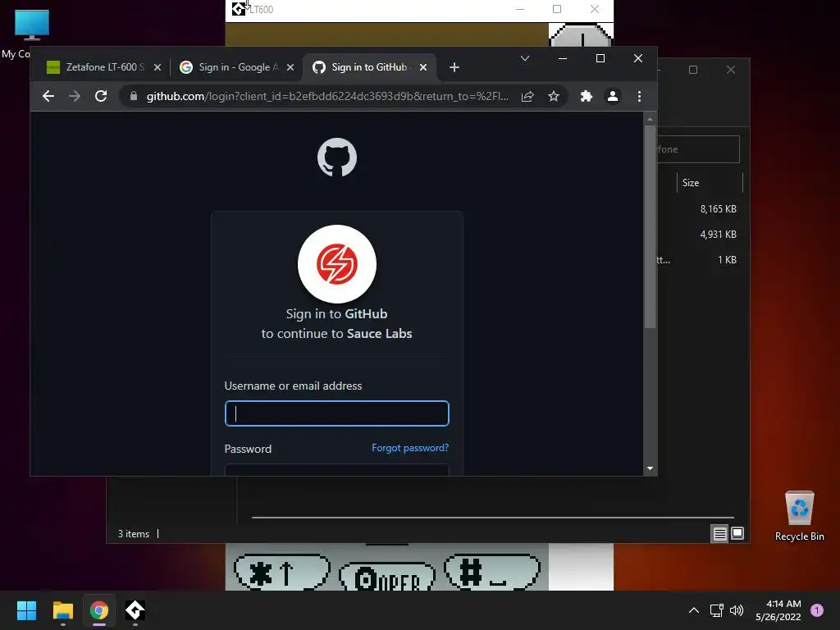Click the page scrollbar down arrow
This screenshot has height=630, width=840.
coord(650,468)
